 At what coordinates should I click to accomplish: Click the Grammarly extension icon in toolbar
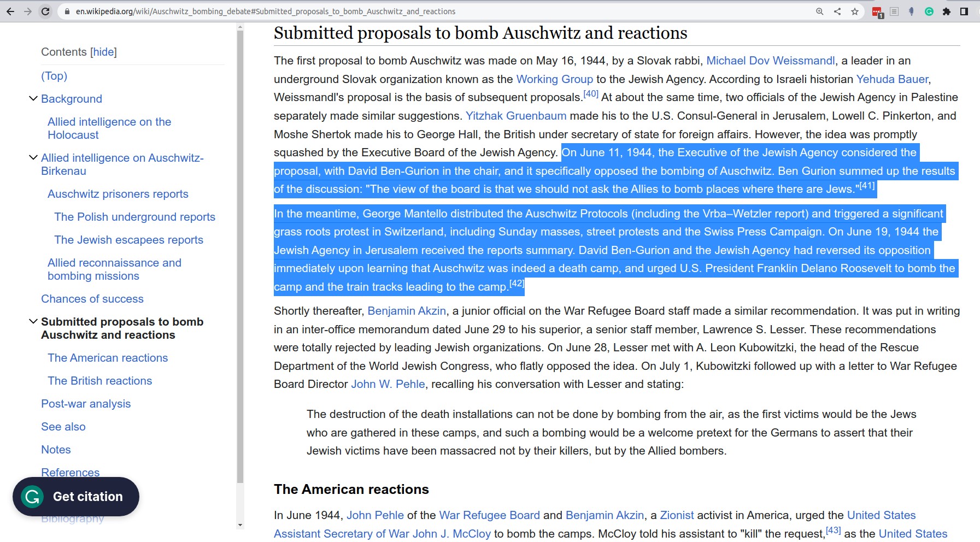pos(929,11)
